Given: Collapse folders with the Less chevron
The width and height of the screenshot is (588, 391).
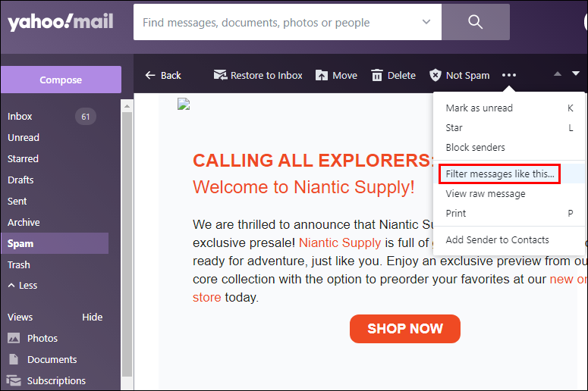Looking at the screenshot, I should [11, 286].
